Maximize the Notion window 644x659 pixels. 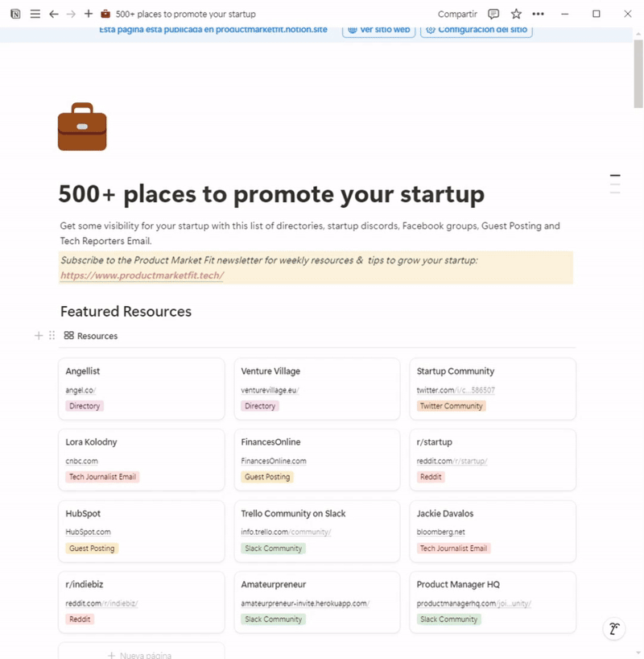point(597,14)
